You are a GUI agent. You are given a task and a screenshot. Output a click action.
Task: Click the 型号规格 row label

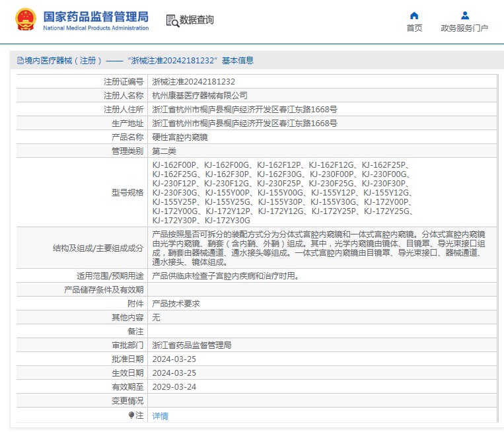[x=127, y=193]
